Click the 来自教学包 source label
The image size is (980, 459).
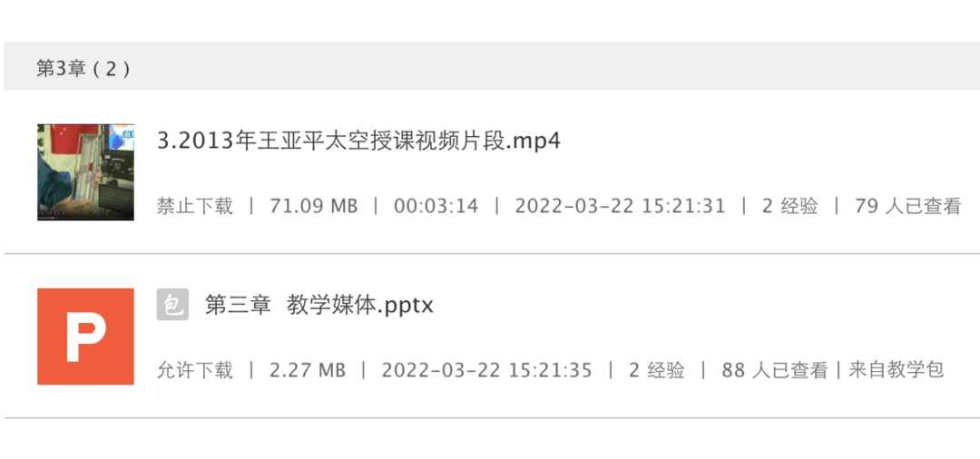[x=896, y=370]
